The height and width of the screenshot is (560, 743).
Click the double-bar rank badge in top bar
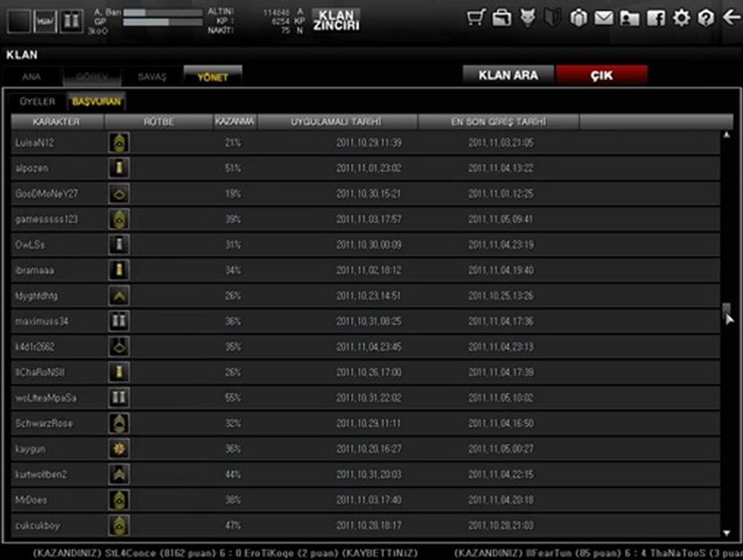pos(72,21)
